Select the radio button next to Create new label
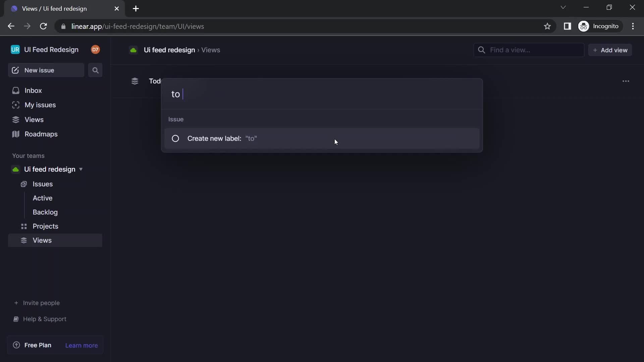Viewport: 644px width, 362px height. (x=175, y=138)
